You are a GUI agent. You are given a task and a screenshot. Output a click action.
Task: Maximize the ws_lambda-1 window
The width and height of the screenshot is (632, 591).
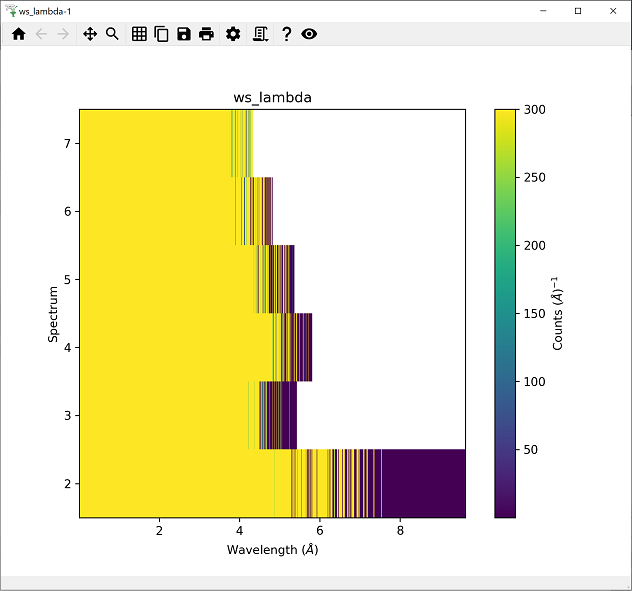pyautogui.click(x=577, y=10)
